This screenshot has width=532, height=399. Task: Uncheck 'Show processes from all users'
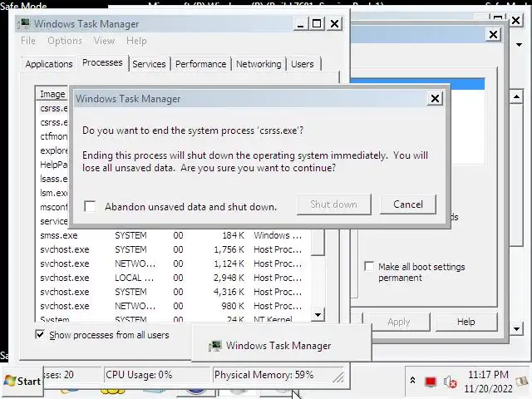tap(40, 334)
